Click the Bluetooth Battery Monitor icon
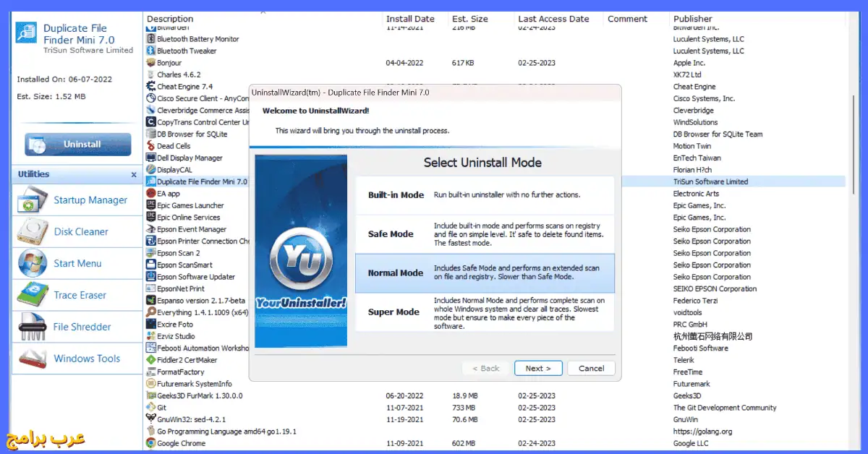868x454 pixels. (x=151, y=39)
